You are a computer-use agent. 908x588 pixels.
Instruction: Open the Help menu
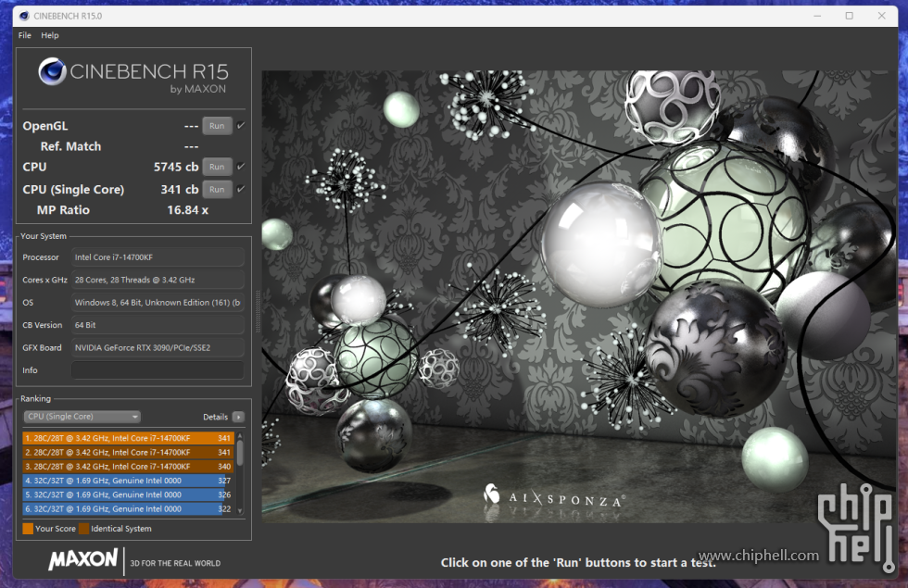pyautogui.click(x=50, y=35)
